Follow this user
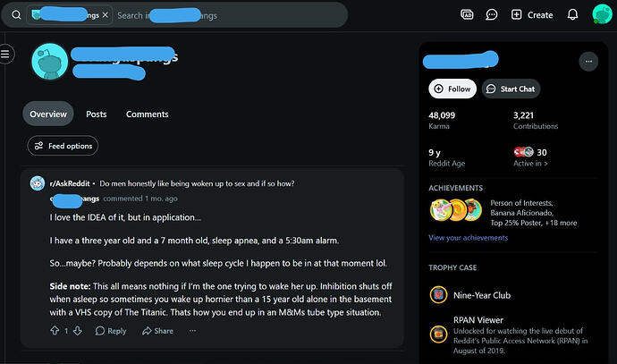Viewport: 617px width, 364px height. pos(452,89)
